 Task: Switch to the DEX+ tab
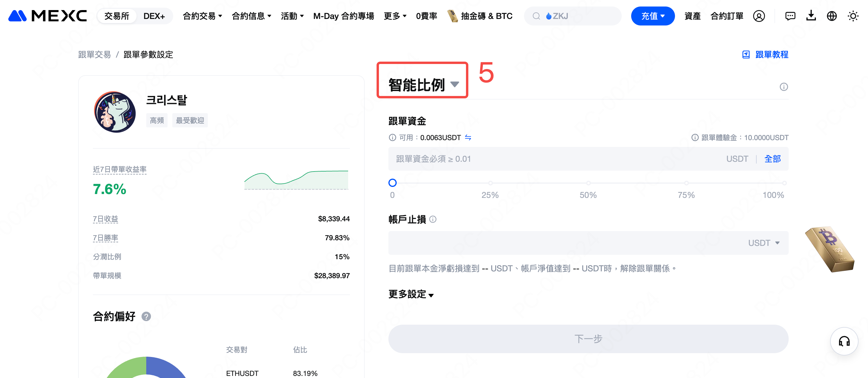point(154,16)
